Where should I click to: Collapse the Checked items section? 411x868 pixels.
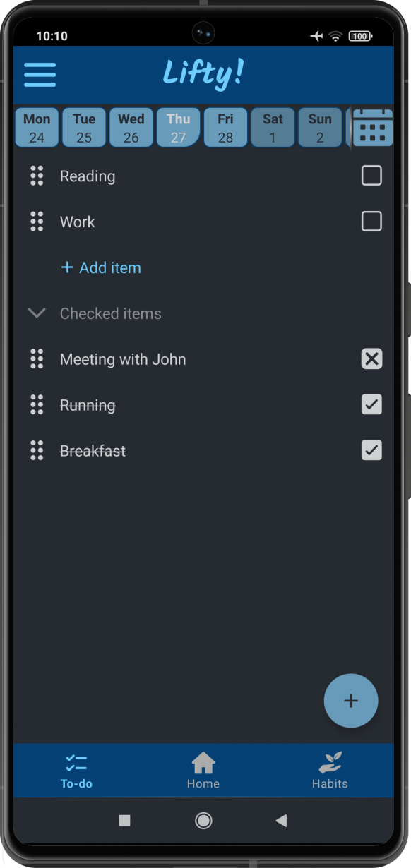(x=36, y=313)
